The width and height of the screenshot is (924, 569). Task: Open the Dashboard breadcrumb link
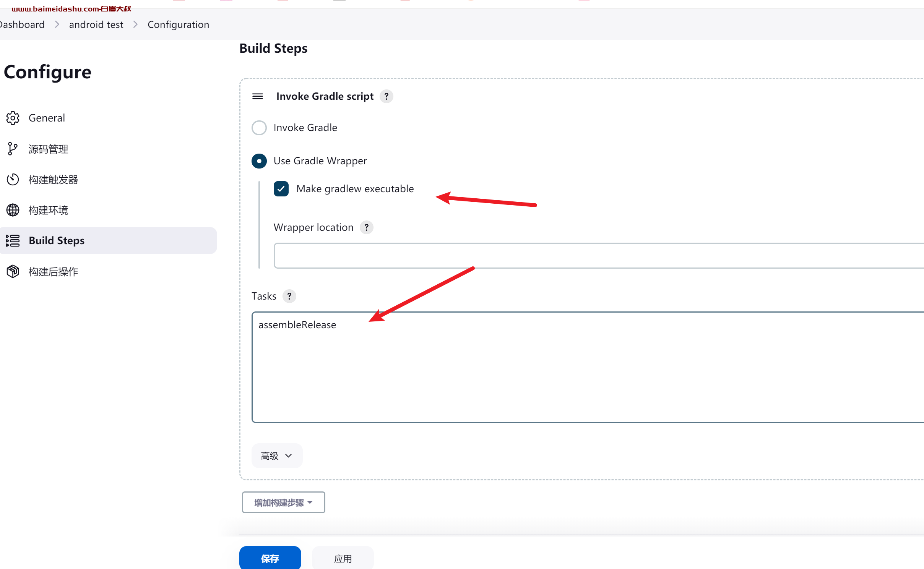tap(22, 24)
